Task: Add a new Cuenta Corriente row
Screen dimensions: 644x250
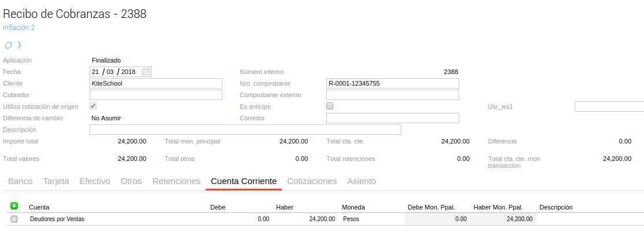Action: (14, 206)
